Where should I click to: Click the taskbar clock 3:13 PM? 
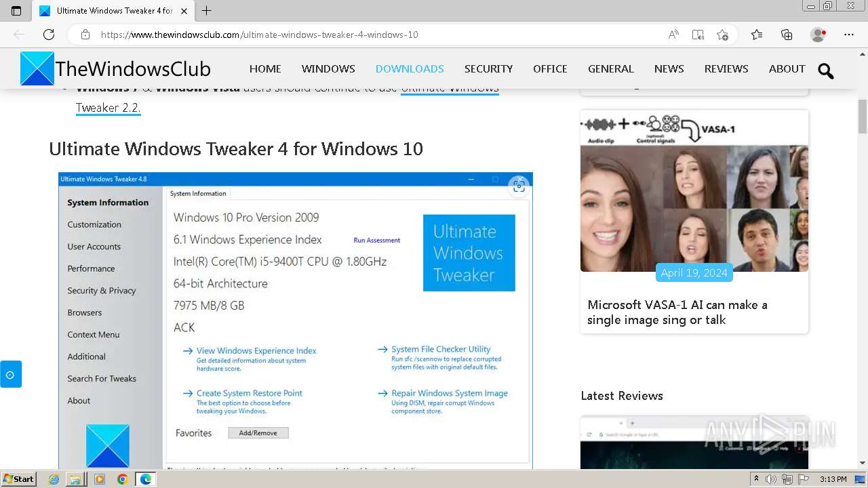point(833,479)
